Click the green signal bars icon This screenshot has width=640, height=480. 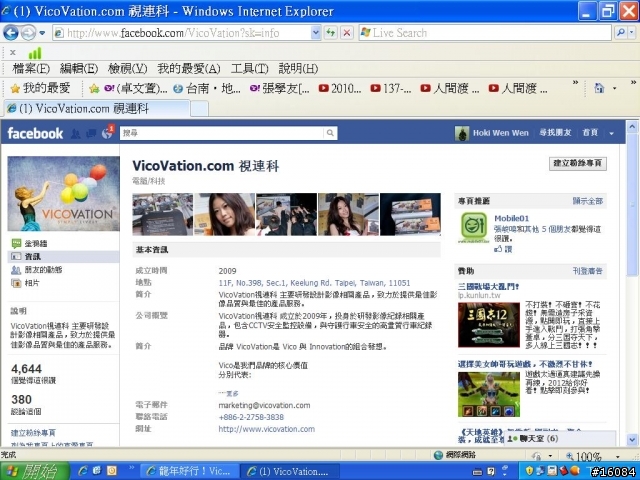click(x=35, y=53)
